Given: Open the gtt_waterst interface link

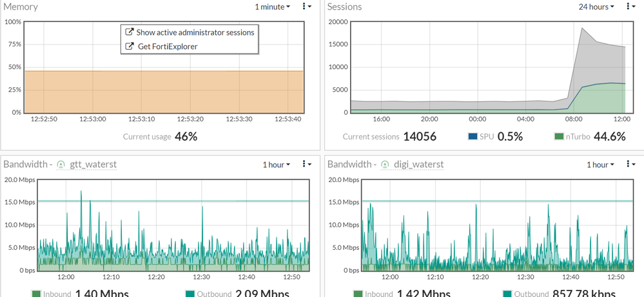Looking at the screenshot, I should click(93, 165).
